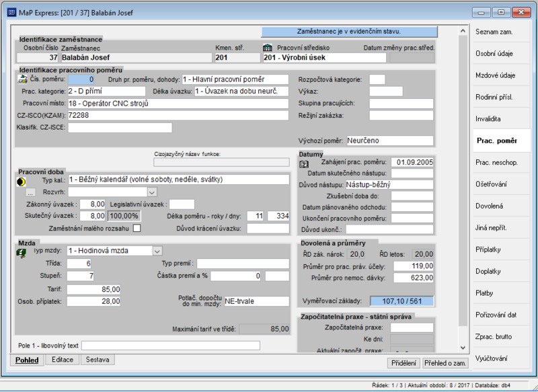
Task: Click the Výchozí poměr field showing Neurčeno
Action: point(390,141)
